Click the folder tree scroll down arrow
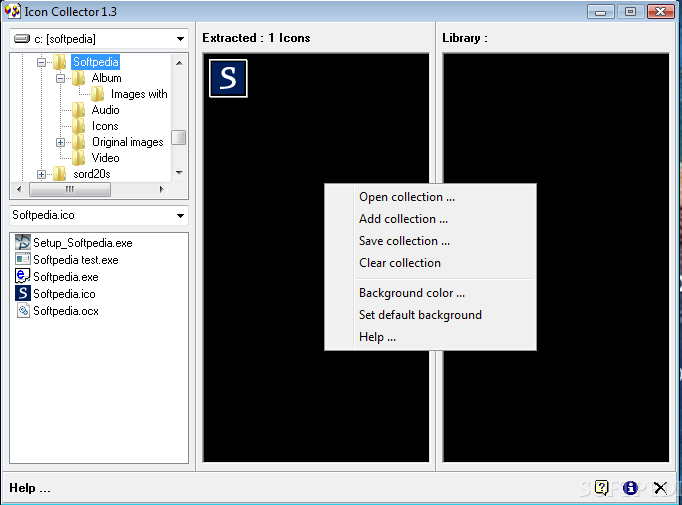The width and height of the screenshot is (682, 505). [179, 173]
